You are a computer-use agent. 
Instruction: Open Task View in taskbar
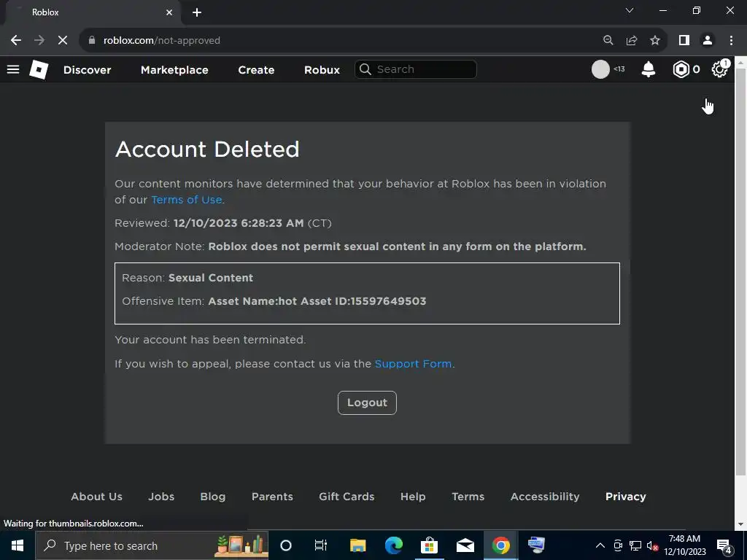321,545
